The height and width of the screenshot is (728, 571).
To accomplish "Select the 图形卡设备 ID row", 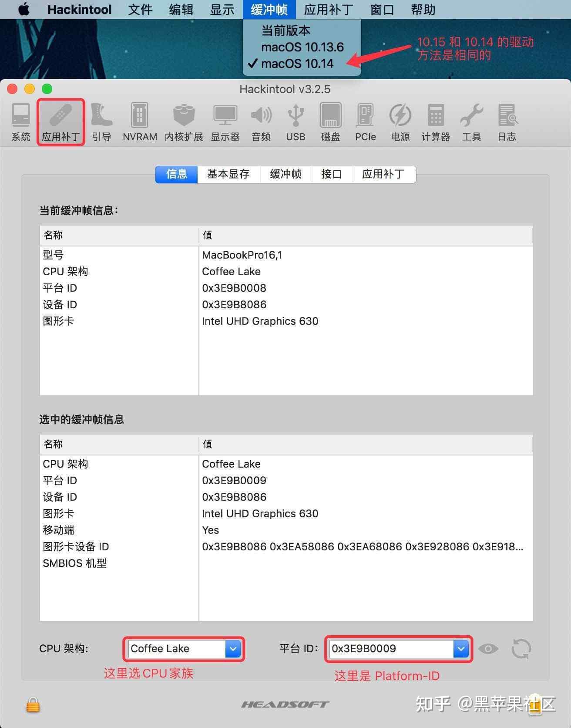I will pyautogui.click(x=286, y=546).
